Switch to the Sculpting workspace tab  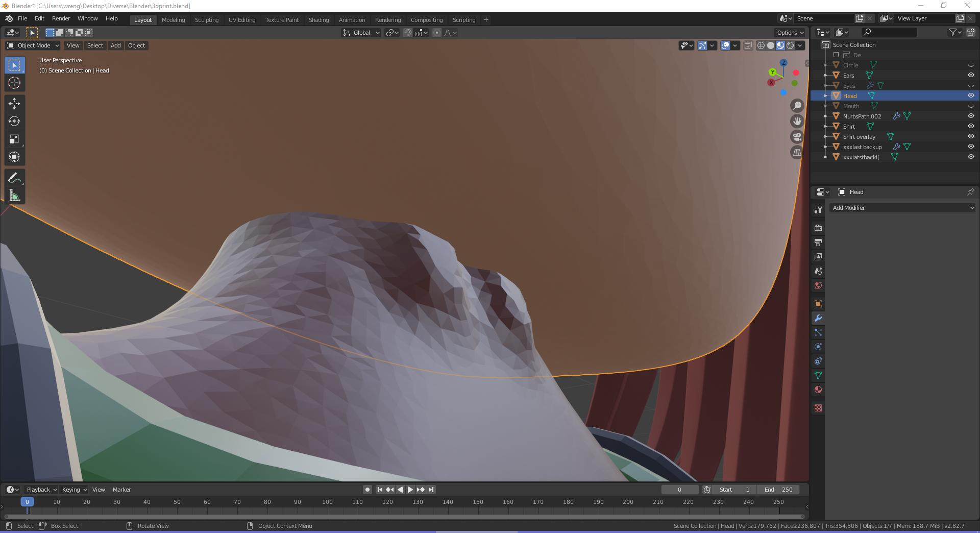(x=207, y=20)
